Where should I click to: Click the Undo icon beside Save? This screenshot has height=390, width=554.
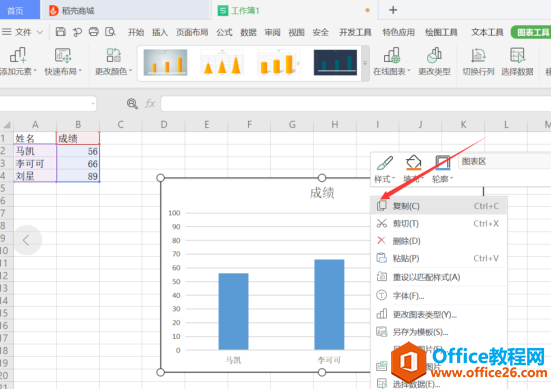pos(77,32)
